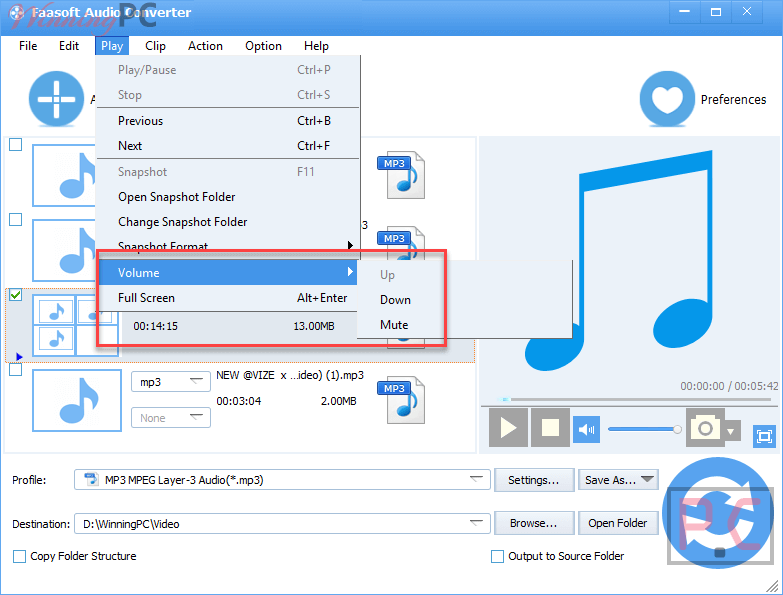Viewport: 783px width, 595px height.
Task: Uncheck the green-checked third file
Action: (x=15, y=295)
